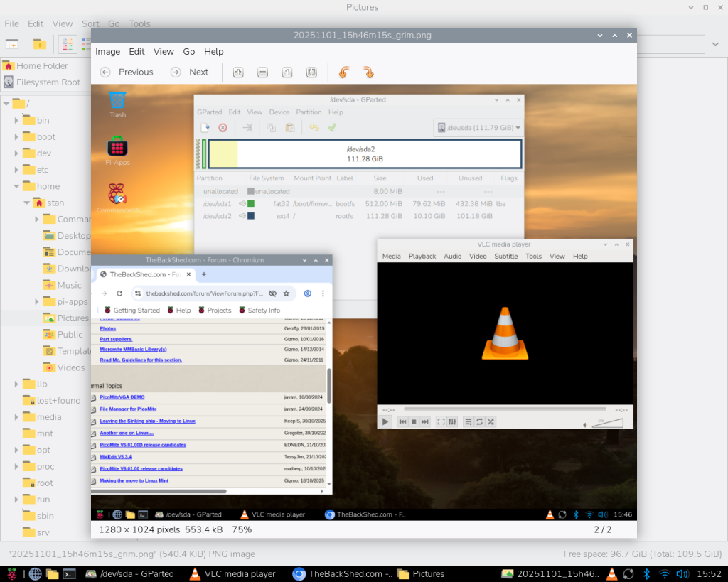Advance to the Next image
Image resolution: width=728 pixels, height=582 pixels.
click(x=190, y=72)
